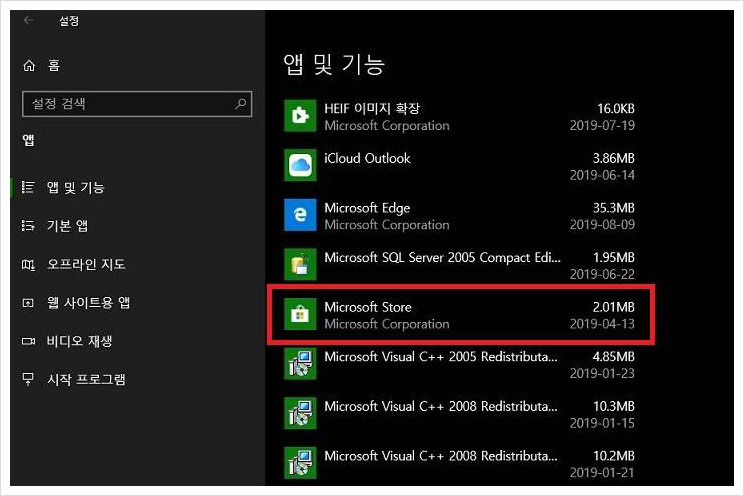Select the Microsoft Edge entry name
Viewport: 744px width, 496px height.
pyautogui.click(x=367, y=208)
